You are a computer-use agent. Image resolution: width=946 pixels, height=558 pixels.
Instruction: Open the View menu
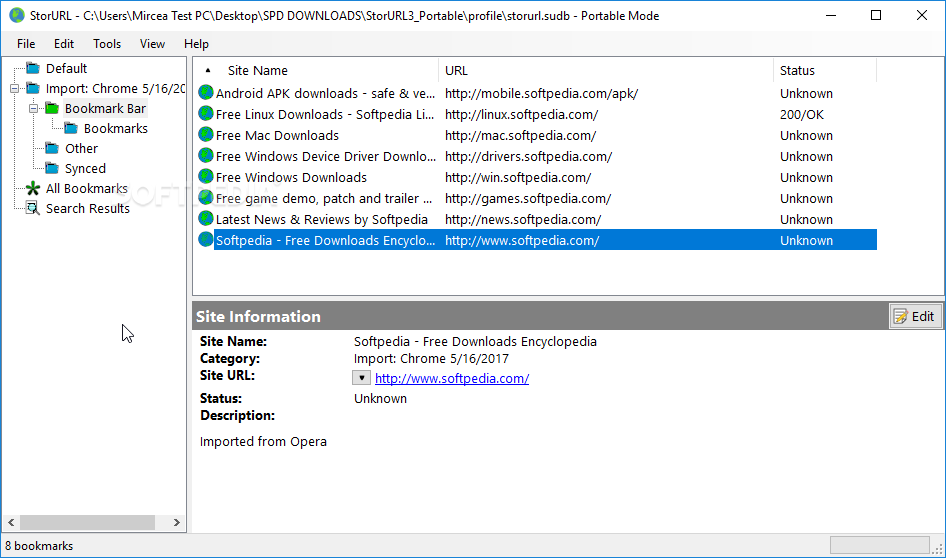152,43
